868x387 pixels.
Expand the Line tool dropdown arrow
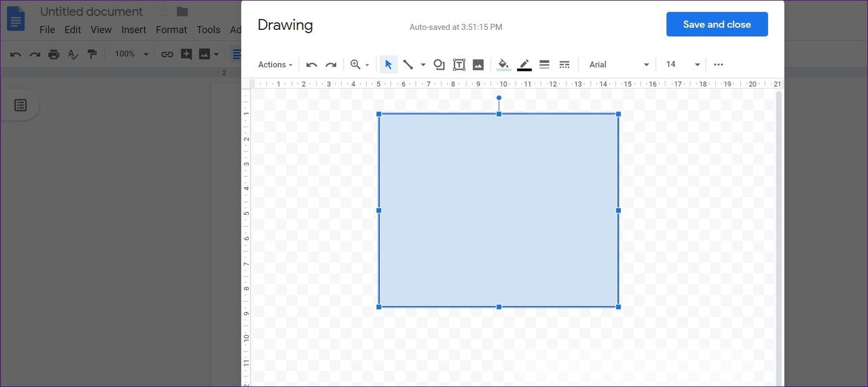click(x=423, y=65)
